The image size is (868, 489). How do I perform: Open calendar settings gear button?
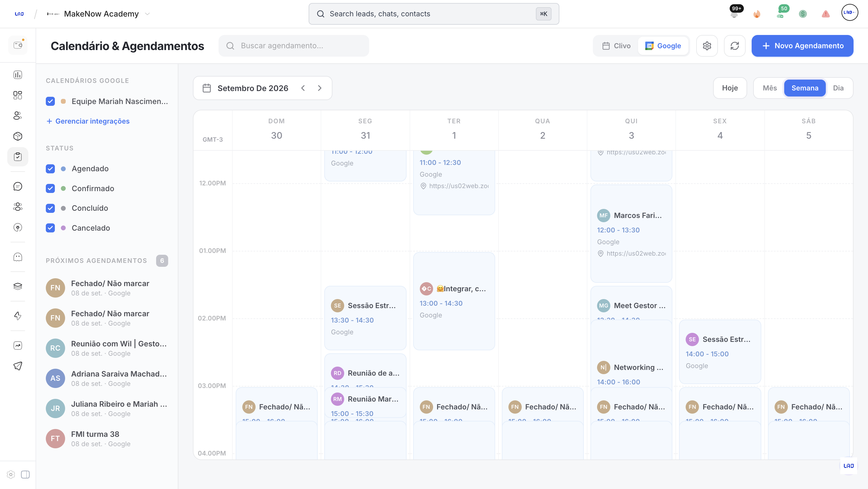click(x=707, y=46)
